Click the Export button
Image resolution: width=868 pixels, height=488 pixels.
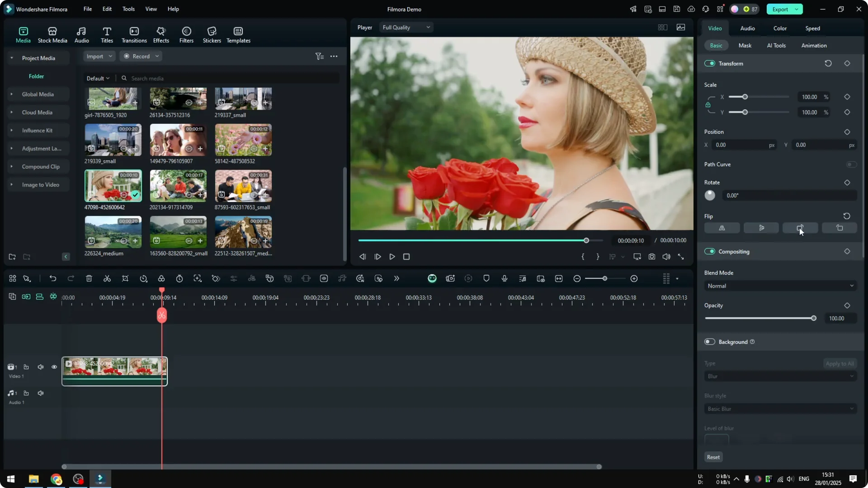coord(781,9)
